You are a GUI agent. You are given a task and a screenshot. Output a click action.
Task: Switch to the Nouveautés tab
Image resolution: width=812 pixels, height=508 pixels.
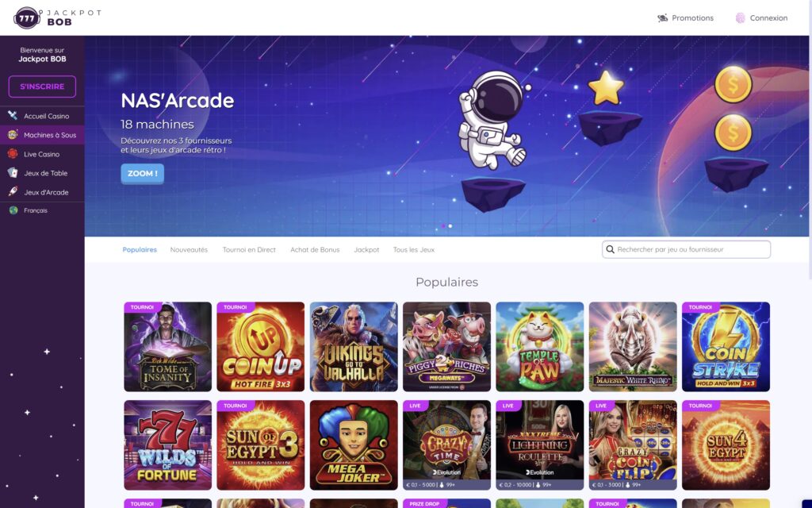[189, 250]
